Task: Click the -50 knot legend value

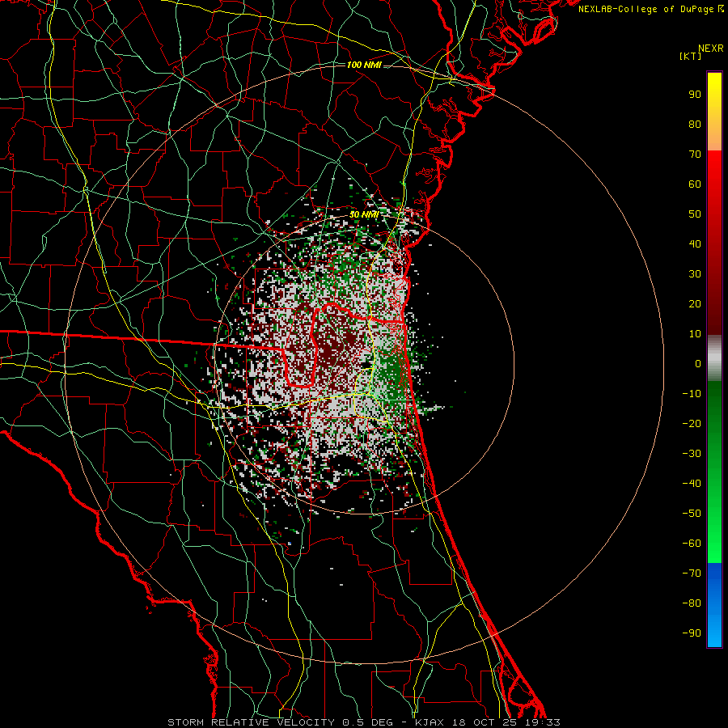Action: [692, 514]
